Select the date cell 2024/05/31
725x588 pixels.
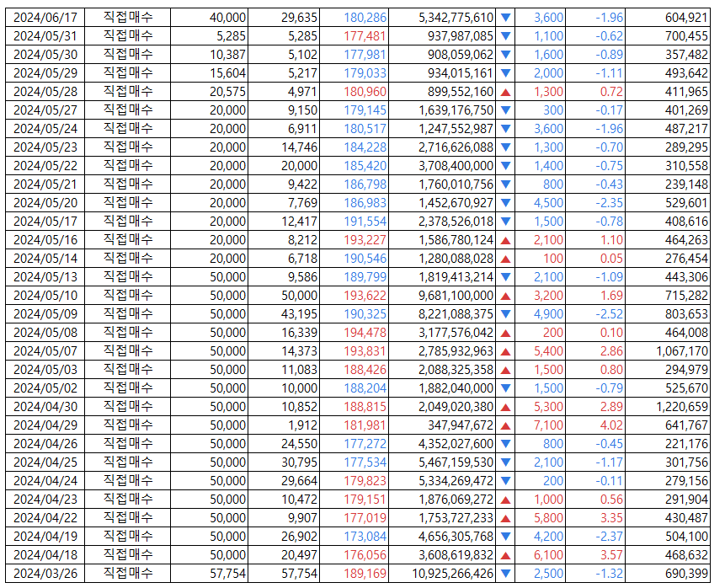click(45, 36)
